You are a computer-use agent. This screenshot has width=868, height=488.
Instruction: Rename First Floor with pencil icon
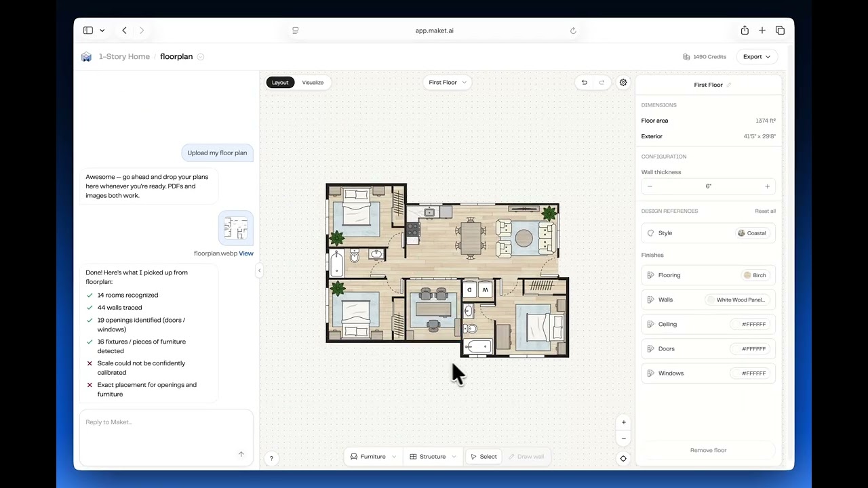point(729,85)
